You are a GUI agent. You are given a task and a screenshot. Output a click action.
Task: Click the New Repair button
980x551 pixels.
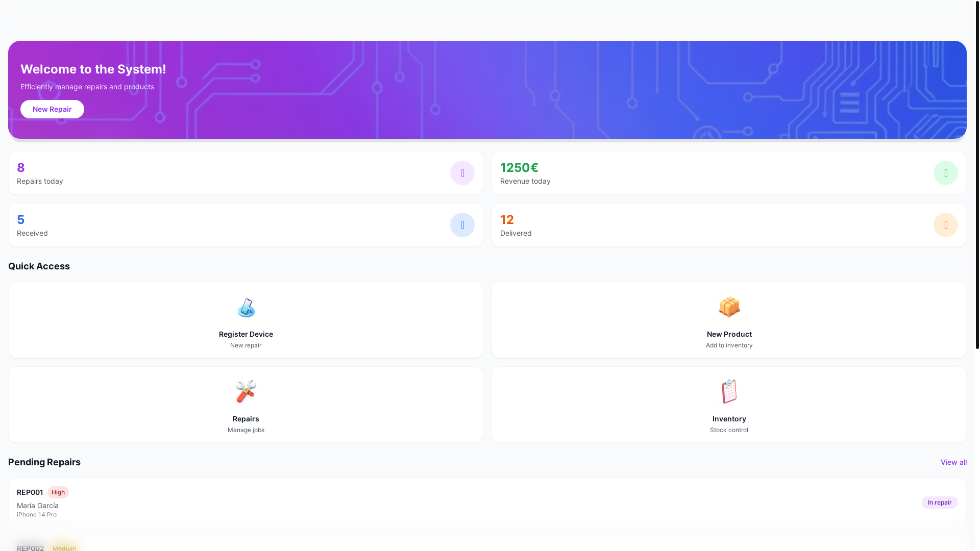pyautogui.click(x=52, y=109)
